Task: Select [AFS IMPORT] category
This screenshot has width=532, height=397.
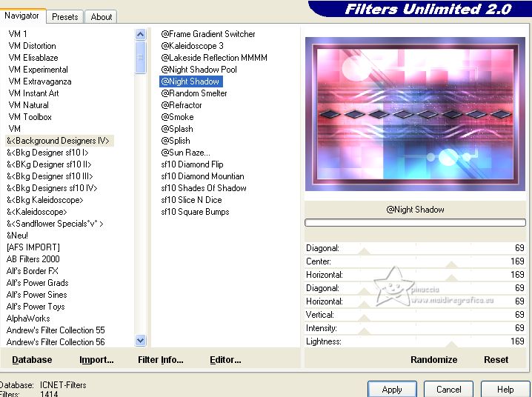Action: (33, 247)
